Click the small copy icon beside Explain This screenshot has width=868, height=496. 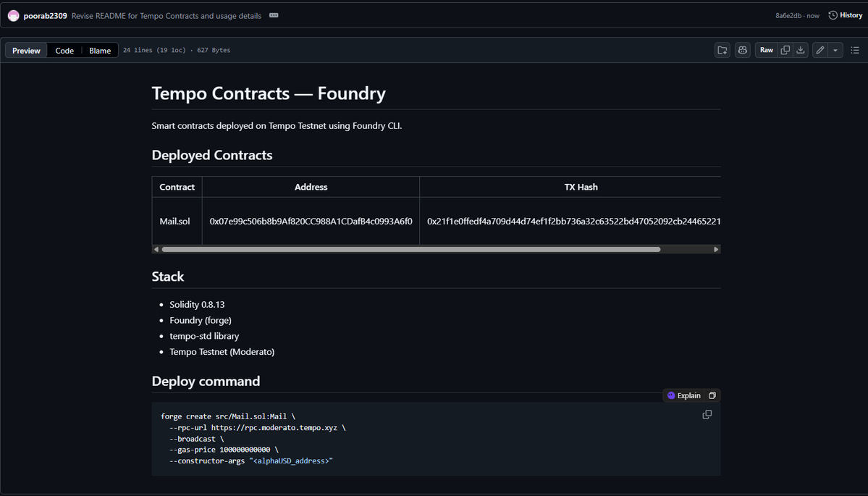click(712, 395)
